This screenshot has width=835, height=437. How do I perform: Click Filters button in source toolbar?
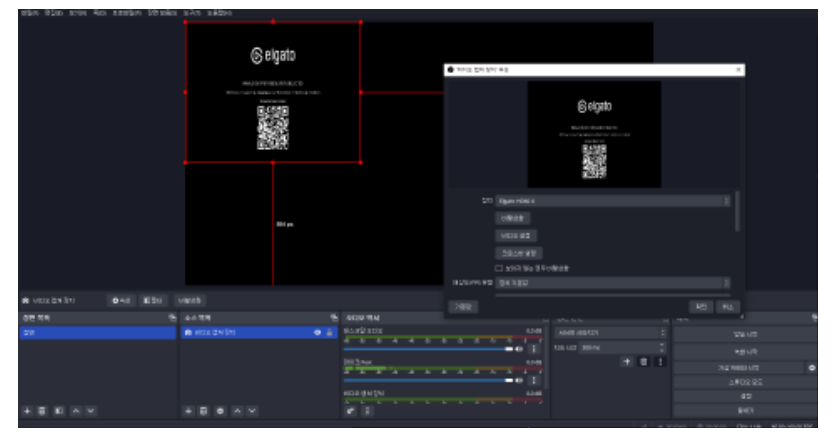(x=153, y=301)
